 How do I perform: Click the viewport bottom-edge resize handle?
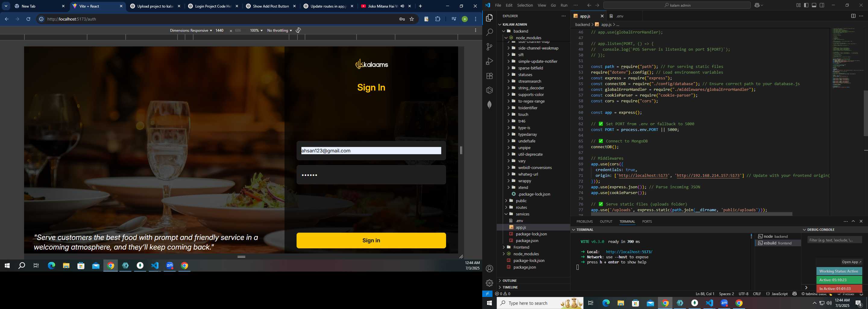[241, 257]
